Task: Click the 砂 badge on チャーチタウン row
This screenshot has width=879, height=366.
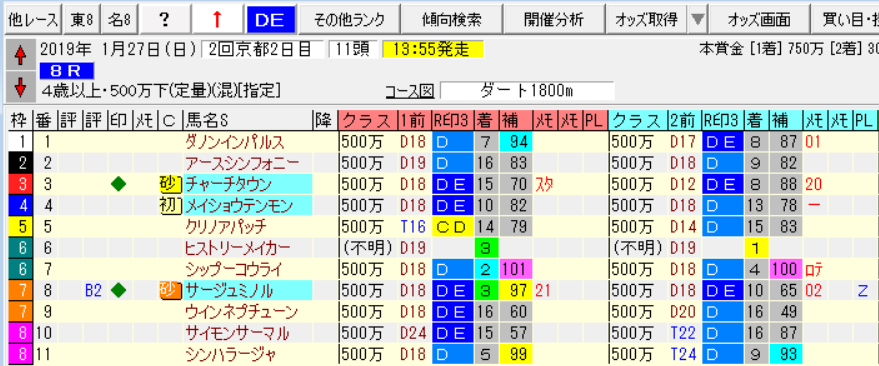Action: click(x=170, y=184)
